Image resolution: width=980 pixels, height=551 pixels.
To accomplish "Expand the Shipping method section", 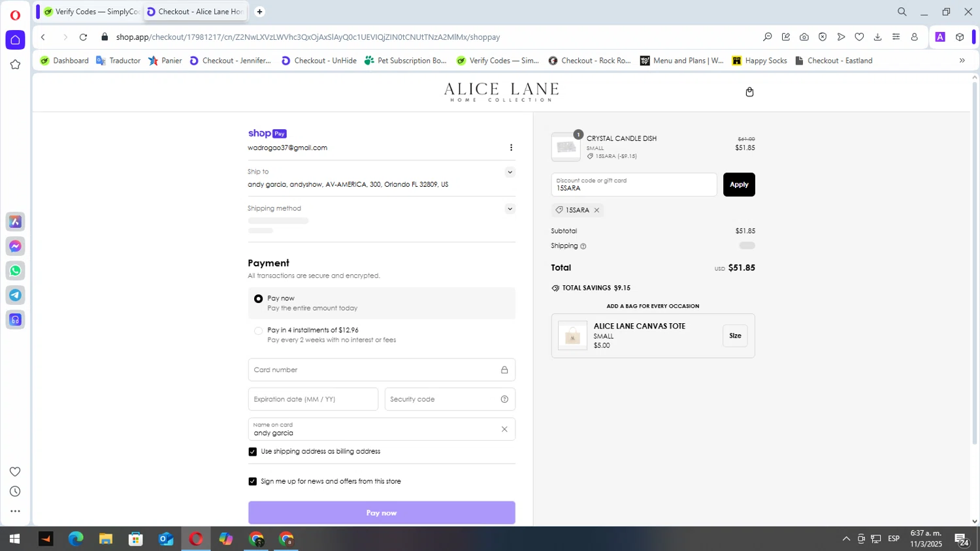I will pyautogui.click(x=510, y=209).
